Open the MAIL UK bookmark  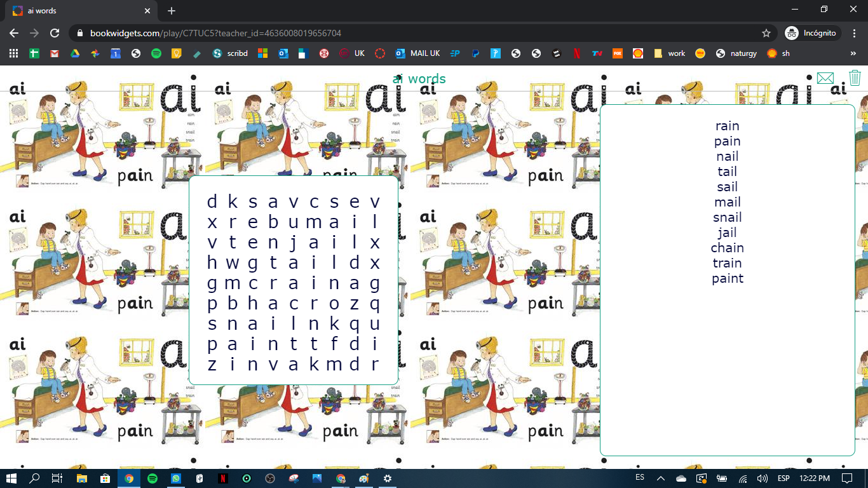coord(418,53)
